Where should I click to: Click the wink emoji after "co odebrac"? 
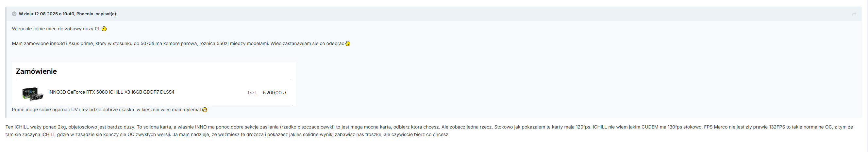point(348,43)
